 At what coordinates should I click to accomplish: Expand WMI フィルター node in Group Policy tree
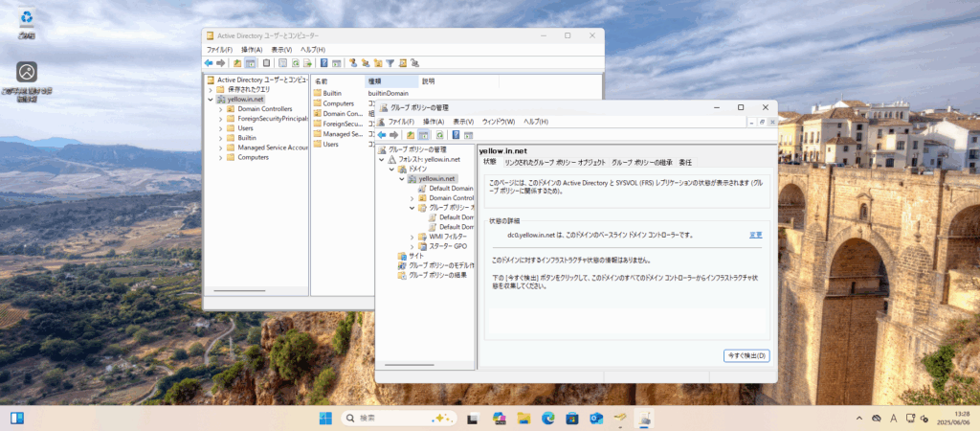coord(412,237)
